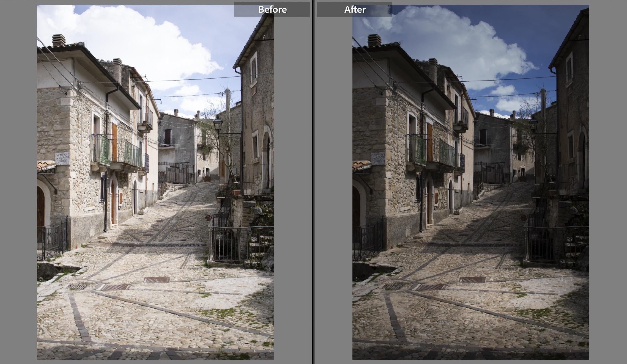This screenshot has height=364, width=627.
Task: Click the After label overlay
Action: (x=354, y=9)
